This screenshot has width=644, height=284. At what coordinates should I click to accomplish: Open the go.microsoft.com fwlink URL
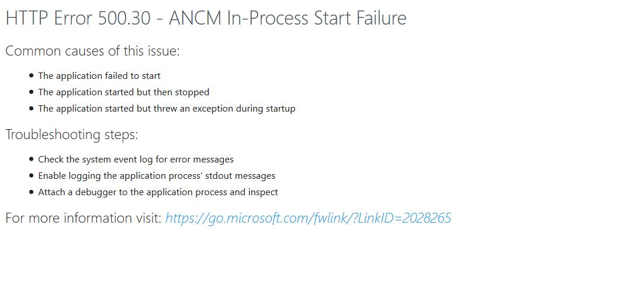tap(308, 218)
